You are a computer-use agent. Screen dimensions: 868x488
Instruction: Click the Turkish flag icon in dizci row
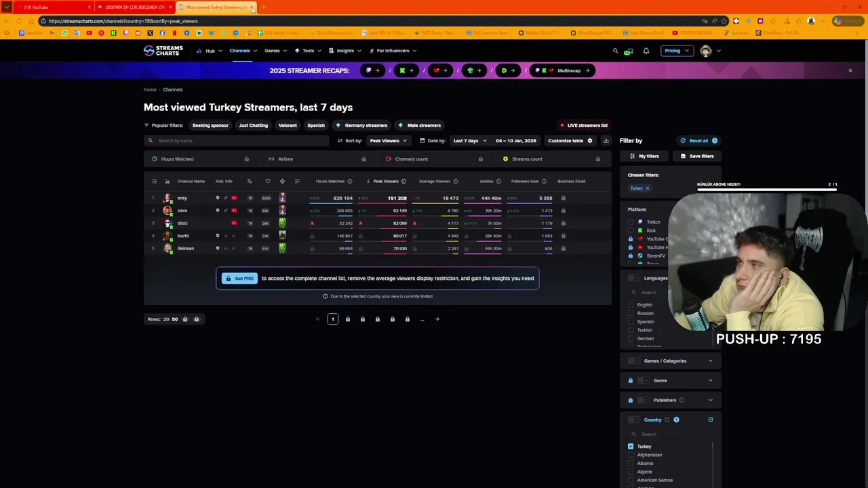click(234, 223)
